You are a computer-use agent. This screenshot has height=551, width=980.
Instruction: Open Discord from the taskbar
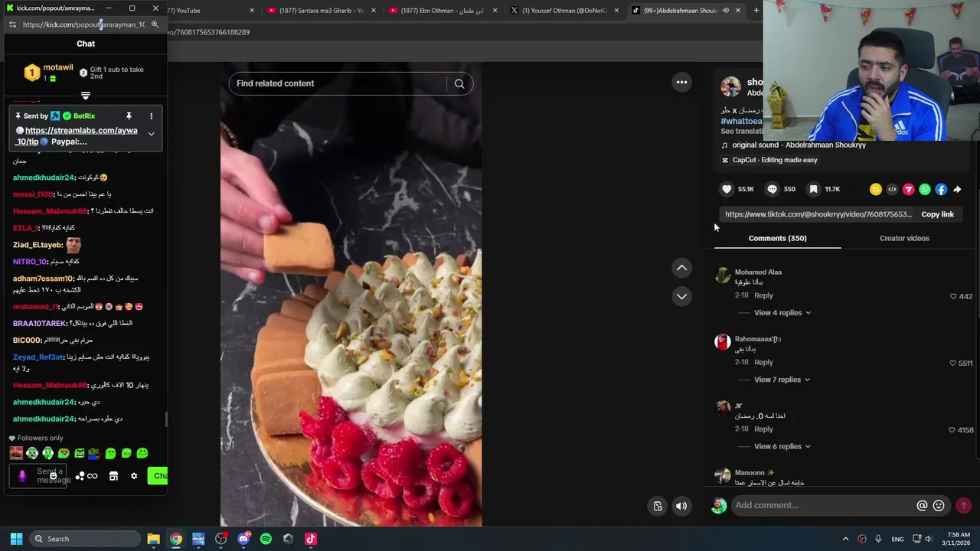click(243, 539)
